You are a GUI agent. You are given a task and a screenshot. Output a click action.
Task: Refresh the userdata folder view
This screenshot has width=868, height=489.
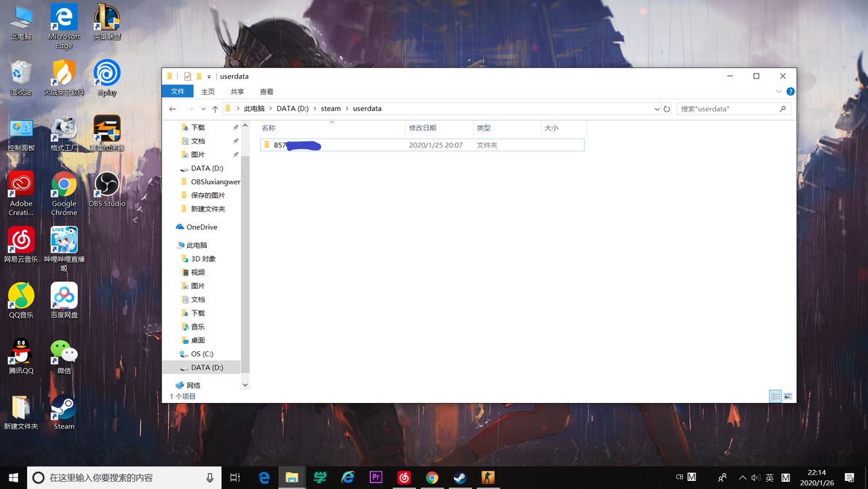tap(667, 109)
